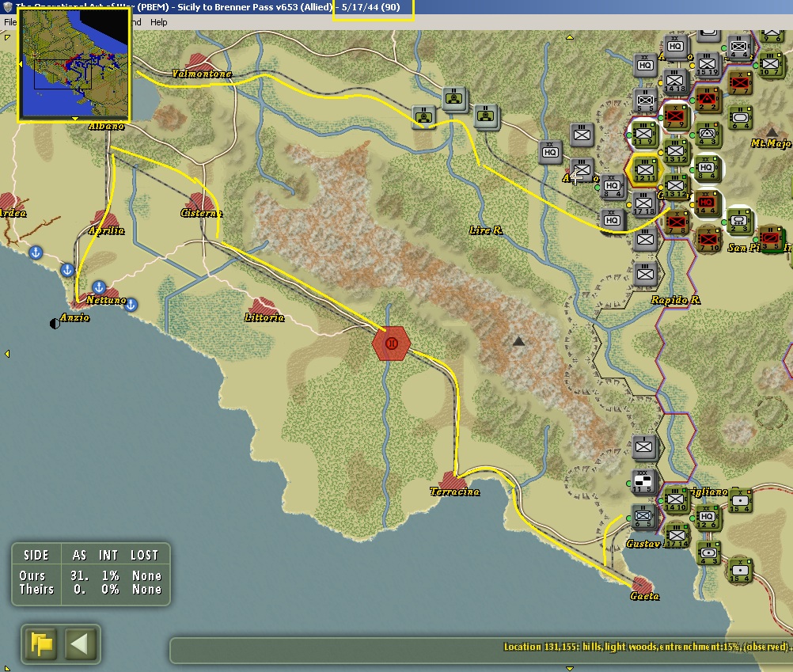Click the '5/17/44 (90)' date in title
The image size is (793, 672).
[370, 7]
